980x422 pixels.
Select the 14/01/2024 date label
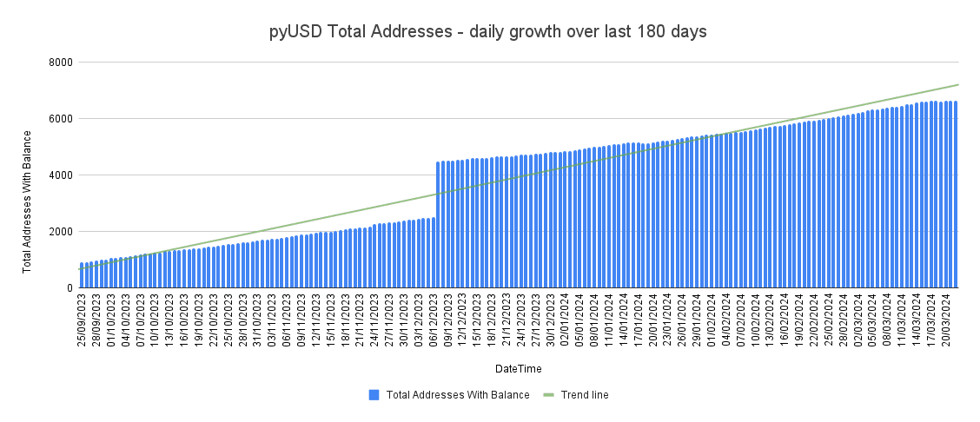[x=624, y=323]
